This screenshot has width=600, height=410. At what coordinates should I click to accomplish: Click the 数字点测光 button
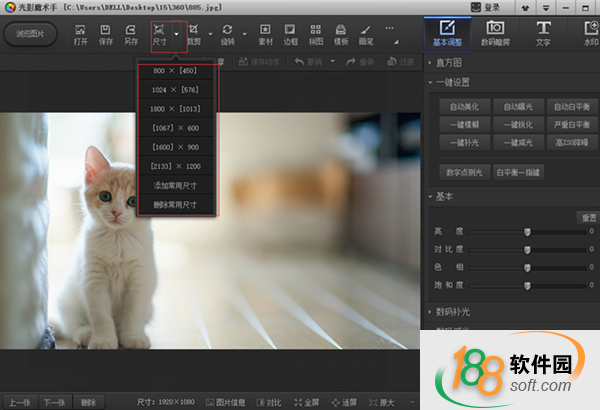tap(465, 173)
